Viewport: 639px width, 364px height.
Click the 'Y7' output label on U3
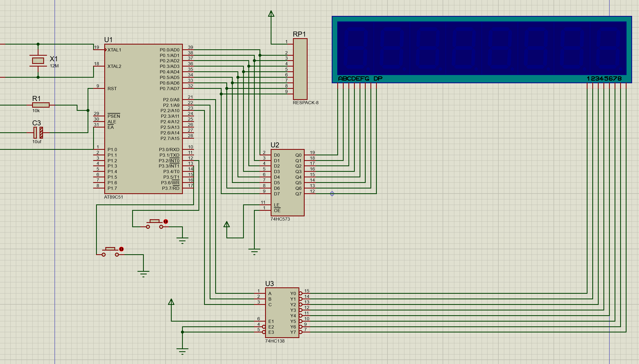click(293, 332)
